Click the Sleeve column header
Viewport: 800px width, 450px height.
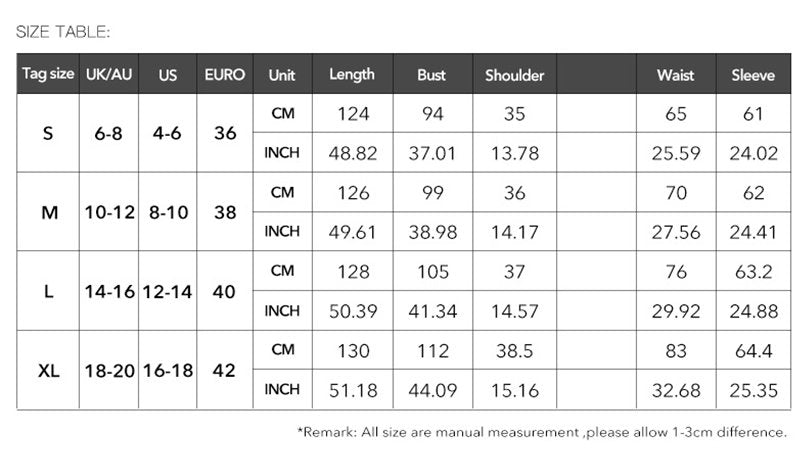tap(753, 75)
